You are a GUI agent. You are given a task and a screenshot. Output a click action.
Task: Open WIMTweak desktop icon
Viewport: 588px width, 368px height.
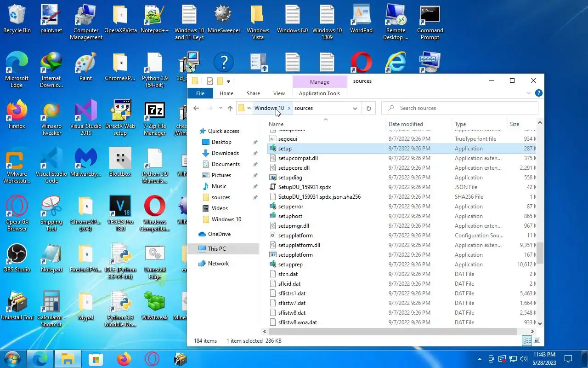tap(154, 306)
